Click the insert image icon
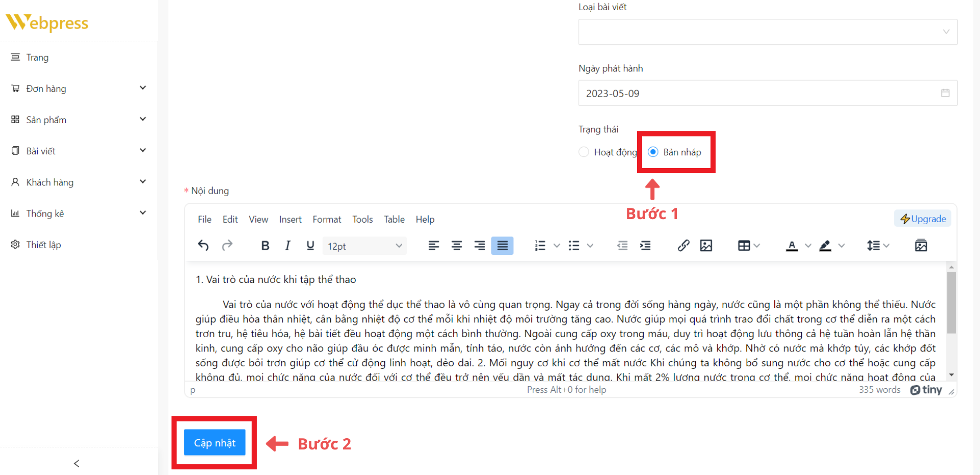The height and width of the screenshot is (475, 980). [x=706, y=246]
